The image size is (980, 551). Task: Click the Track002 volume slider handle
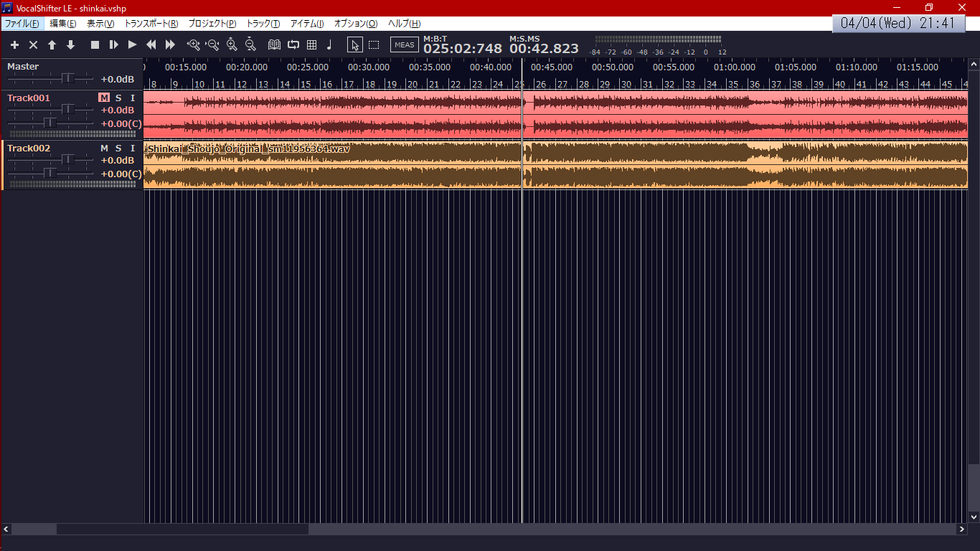click(68, 159)
